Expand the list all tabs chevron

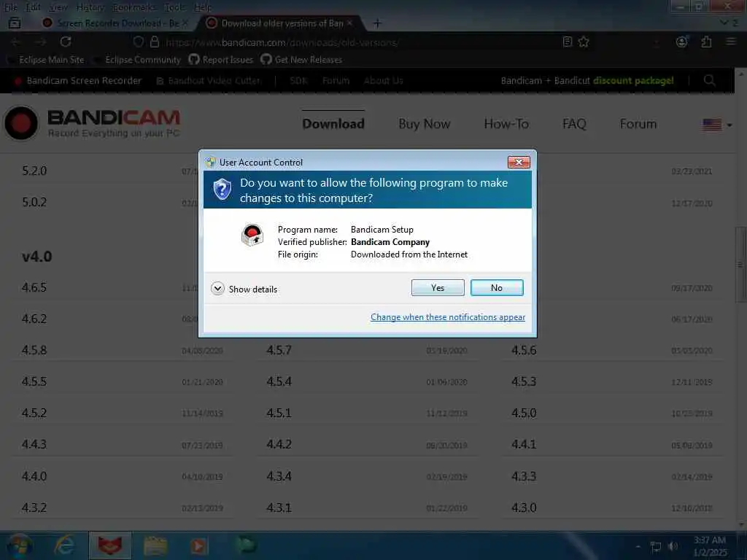pos(724,23)
